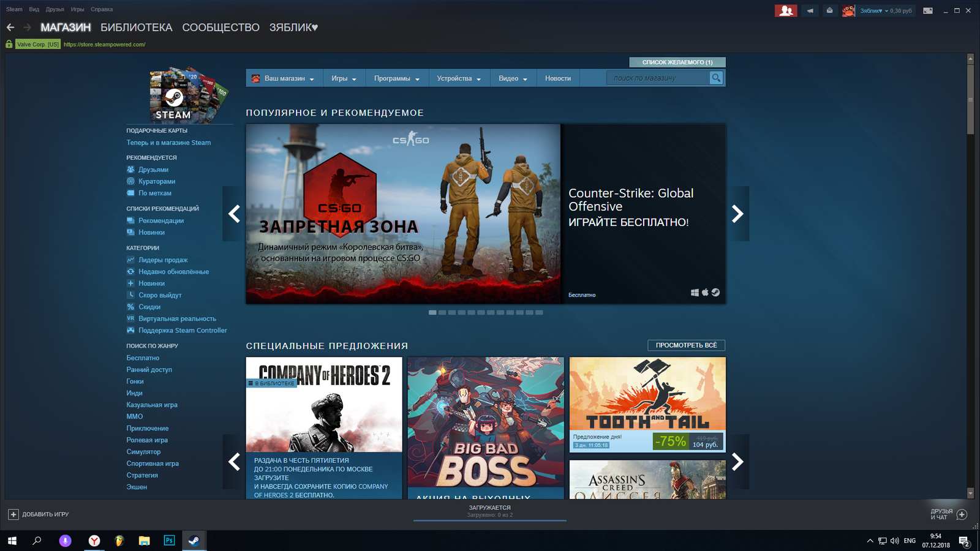Viewport: 980px width, 551px height.
Task: Open the Games (Игры) menu
Action: pos(77,9)
